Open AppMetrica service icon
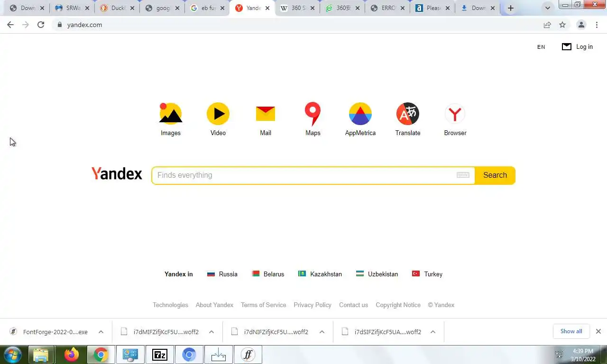607x364 pixels. coord(360,114)
